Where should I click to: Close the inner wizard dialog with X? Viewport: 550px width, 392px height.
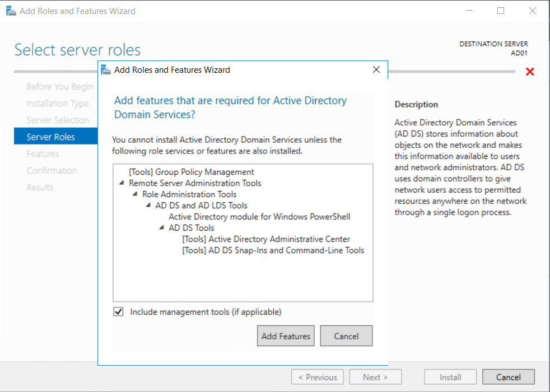click(376, 70)
